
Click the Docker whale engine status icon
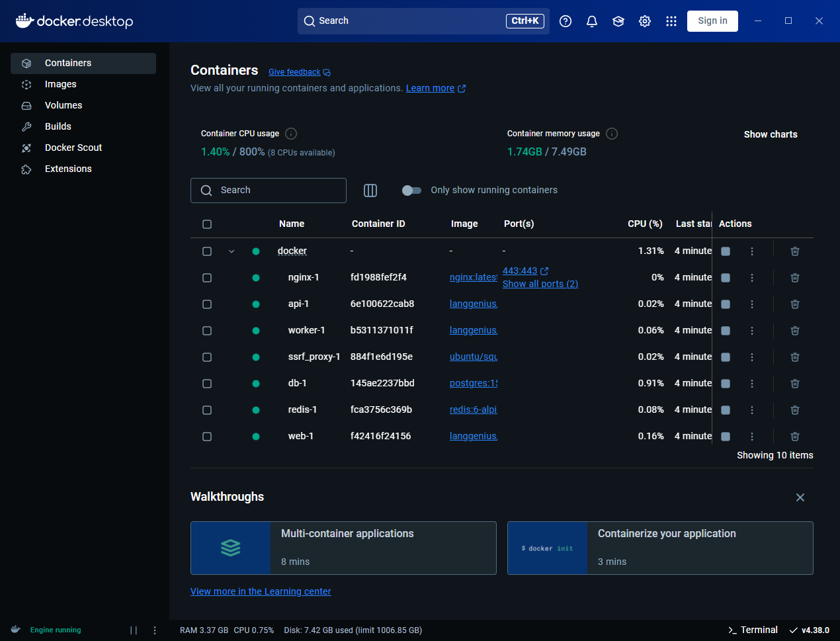point(16,630)
